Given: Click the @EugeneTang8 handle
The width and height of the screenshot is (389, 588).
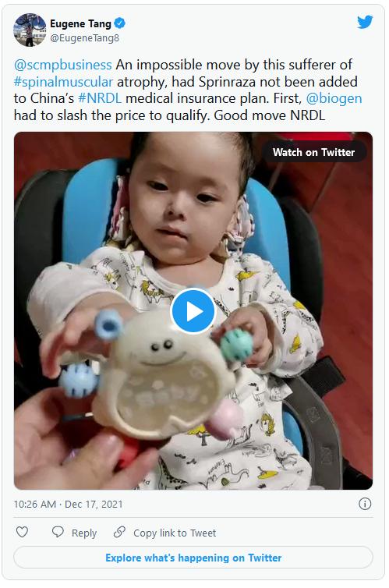Looking at the screenshot, I should coord(84,38).
